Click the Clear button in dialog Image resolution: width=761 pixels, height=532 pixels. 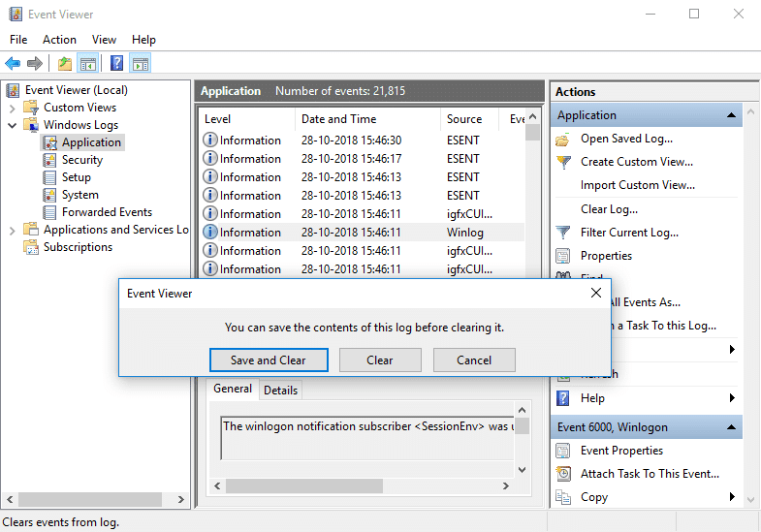pyautogui.click(x=380, y=360)
